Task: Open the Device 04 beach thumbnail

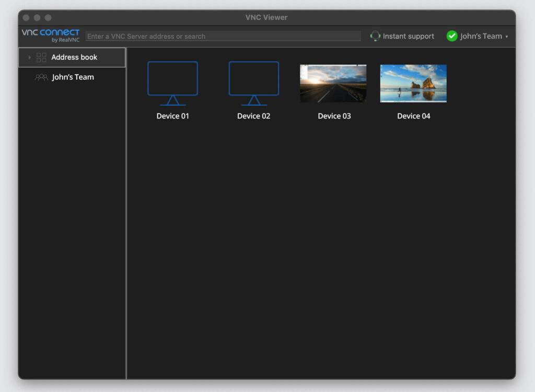Action: tap(413, 84)
